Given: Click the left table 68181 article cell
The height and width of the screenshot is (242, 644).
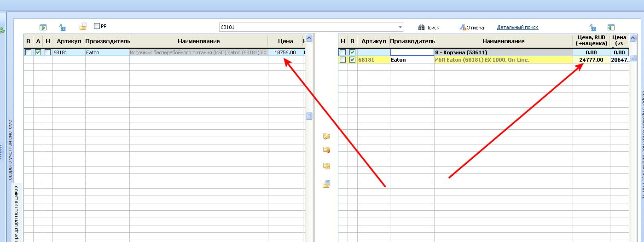Looking at the screenshot, I should pyautogui.click(x=69, y=52).
